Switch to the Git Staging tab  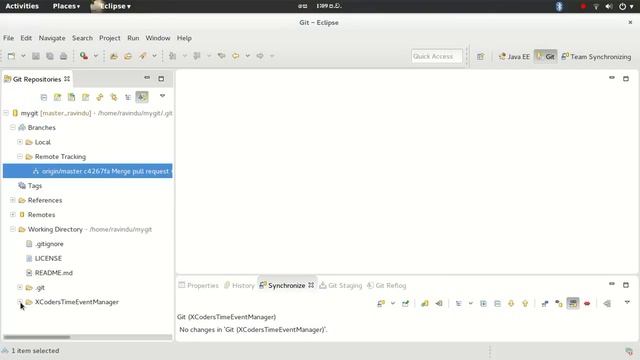[341, 285]
